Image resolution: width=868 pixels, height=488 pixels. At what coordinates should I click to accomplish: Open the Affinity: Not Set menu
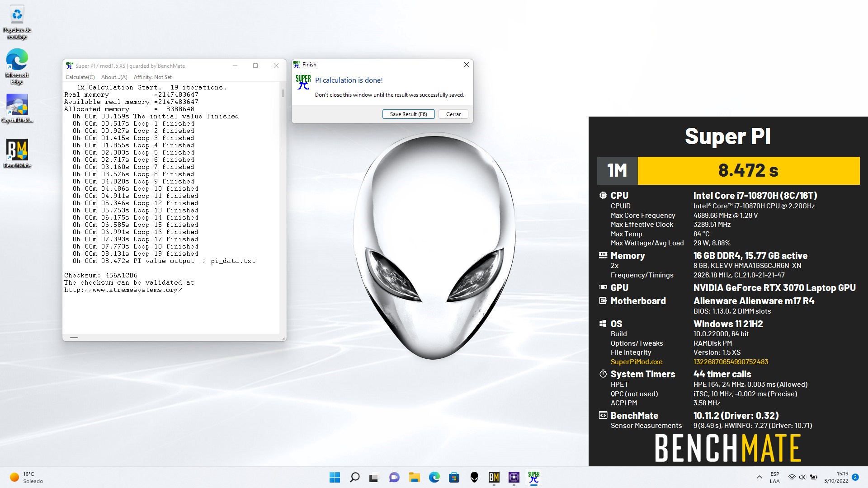(x=153, y=77)
